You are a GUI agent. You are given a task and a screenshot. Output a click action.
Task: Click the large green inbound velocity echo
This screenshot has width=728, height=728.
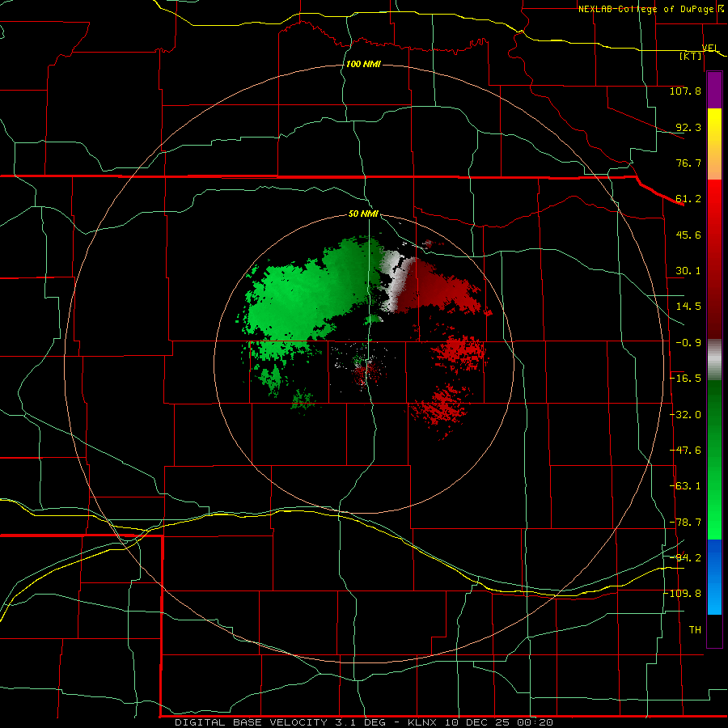[x=297, y=297]
